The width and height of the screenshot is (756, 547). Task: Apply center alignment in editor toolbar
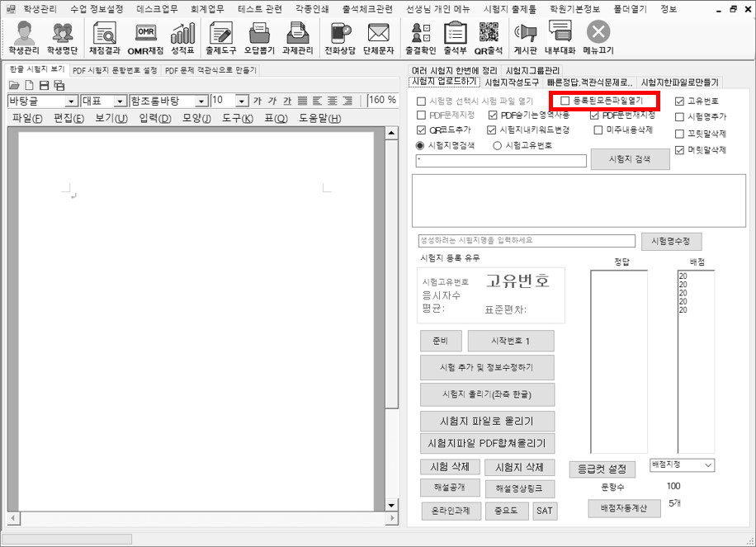333,101
